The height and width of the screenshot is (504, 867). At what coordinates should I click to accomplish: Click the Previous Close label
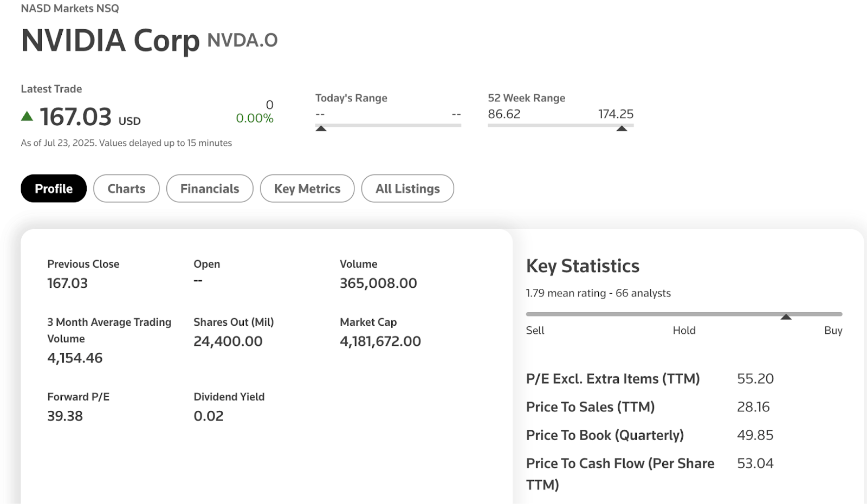(x=83, y=264)
